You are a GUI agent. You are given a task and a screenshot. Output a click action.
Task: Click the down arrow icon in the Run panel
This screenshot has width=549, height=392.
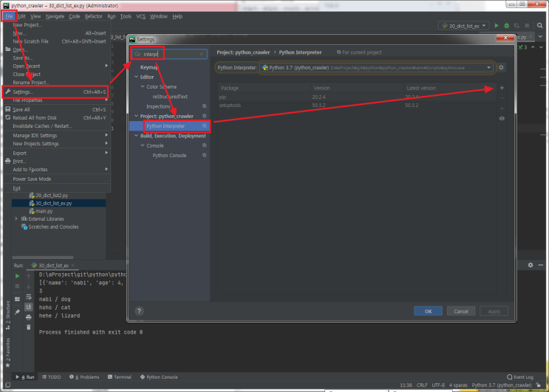[29, 286]
